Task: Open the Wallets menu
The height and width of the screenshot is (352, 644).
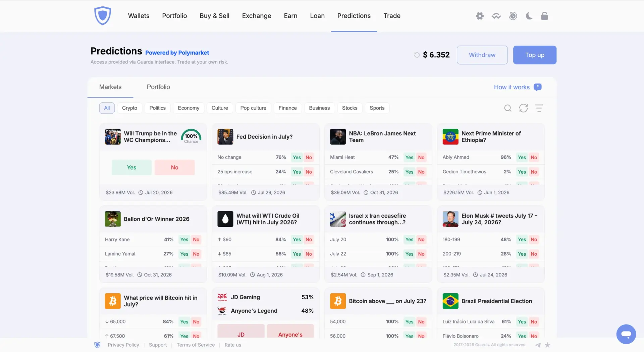Action: point(139,16)
